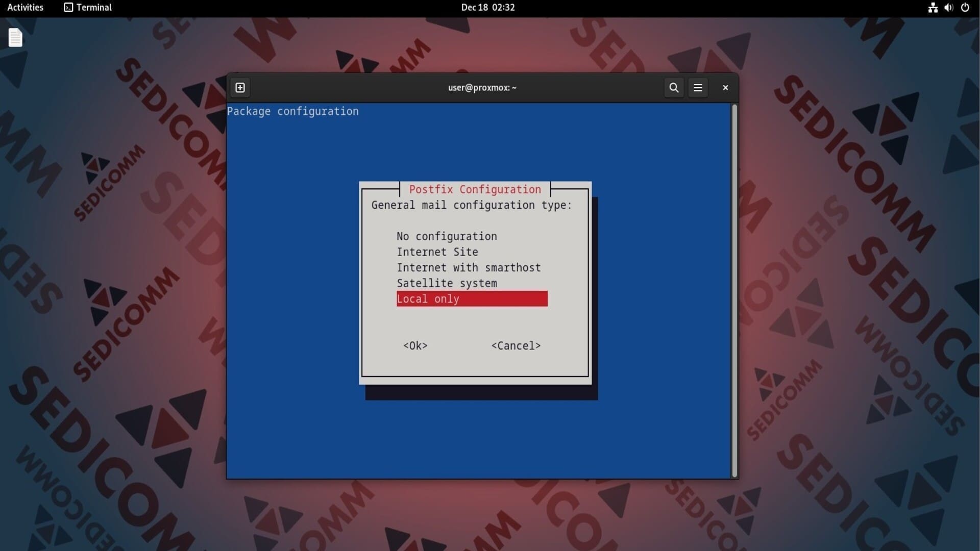Click the user@proxmox title bar

coord(482,88)
